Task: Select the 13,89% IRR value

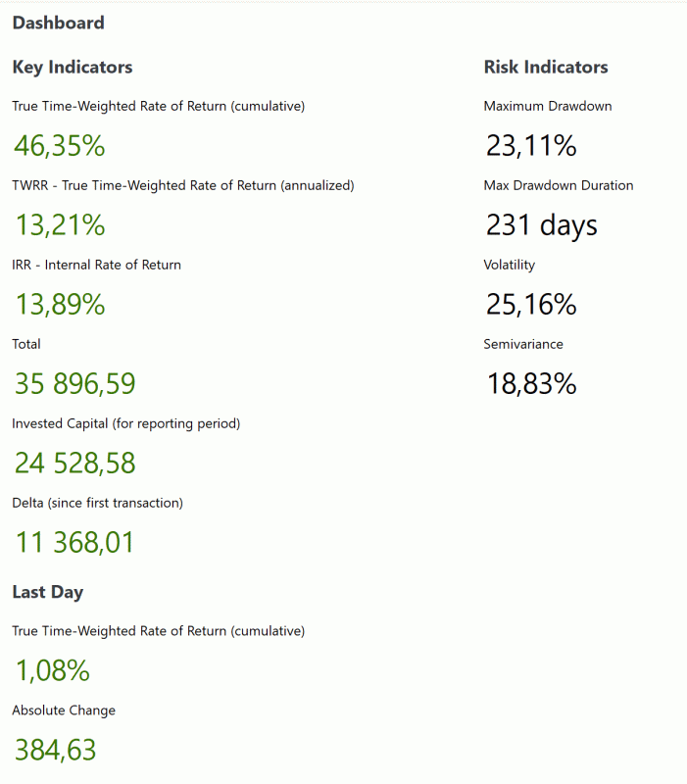Action: pos(59,305)
